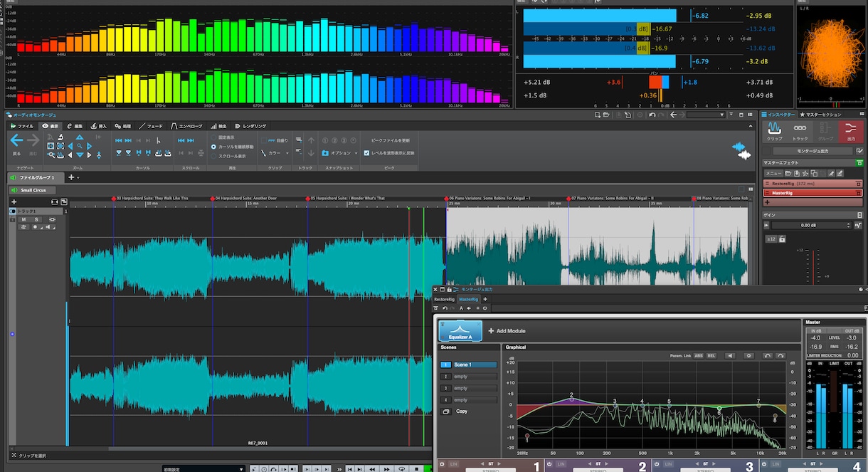868x472 pixels.
Task: Click the snapshot camera icon
Action: [x=325, y=153]
